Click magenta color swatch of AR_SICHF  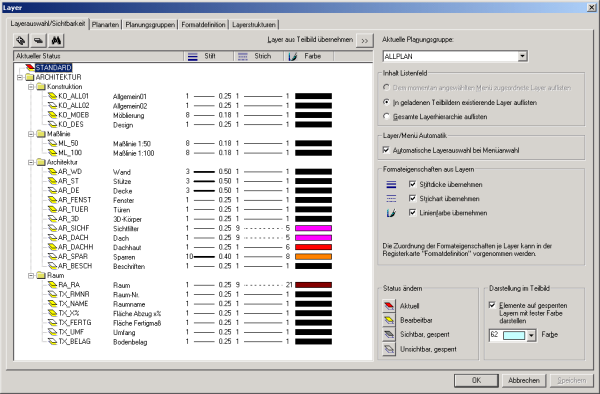(313, 228)
